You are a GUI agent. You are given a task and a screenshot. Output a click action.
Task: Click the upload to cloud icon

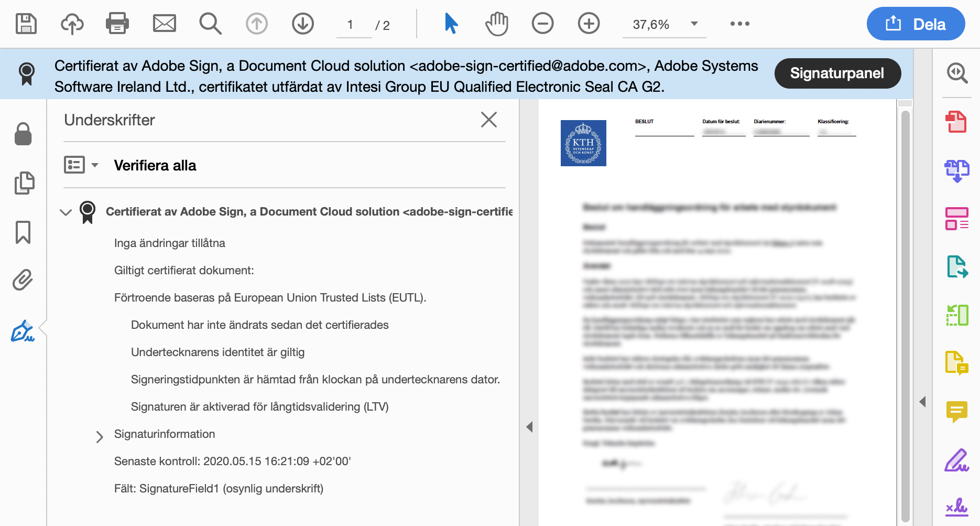pos(72,24)
